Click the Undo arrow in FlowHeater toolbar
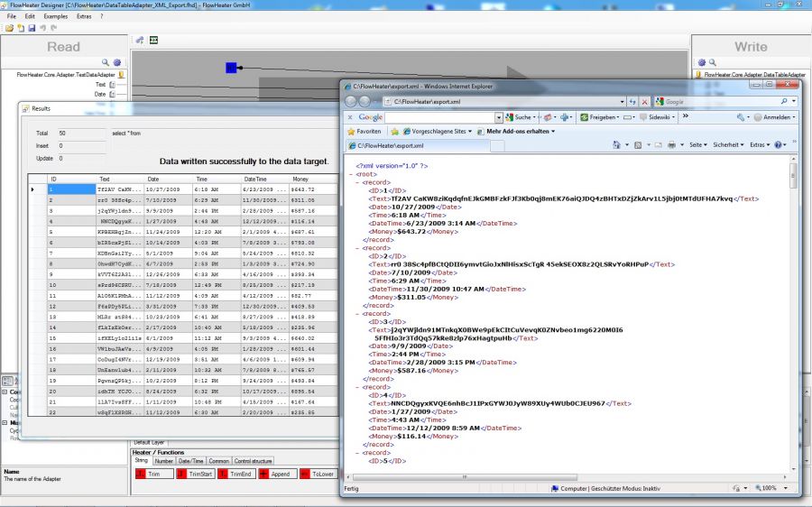Screen dimensions: 812x507 point(43,28)
